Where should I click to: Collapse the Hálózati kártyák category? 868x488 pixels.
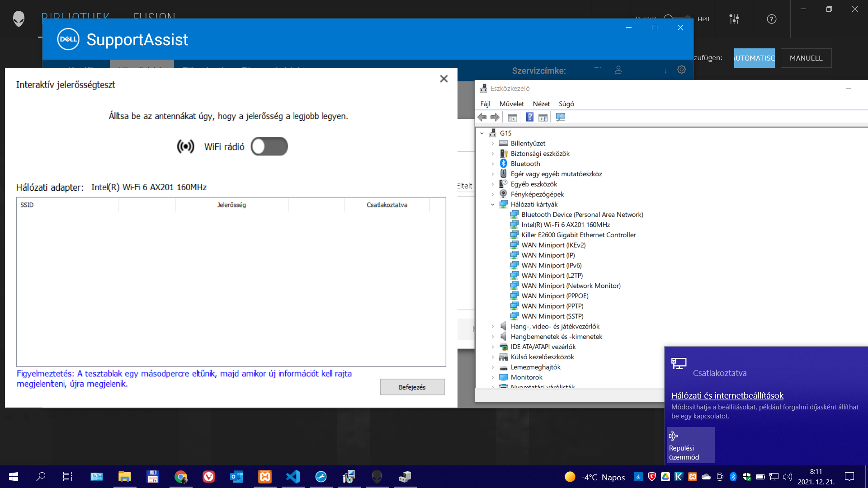[493, 204]
